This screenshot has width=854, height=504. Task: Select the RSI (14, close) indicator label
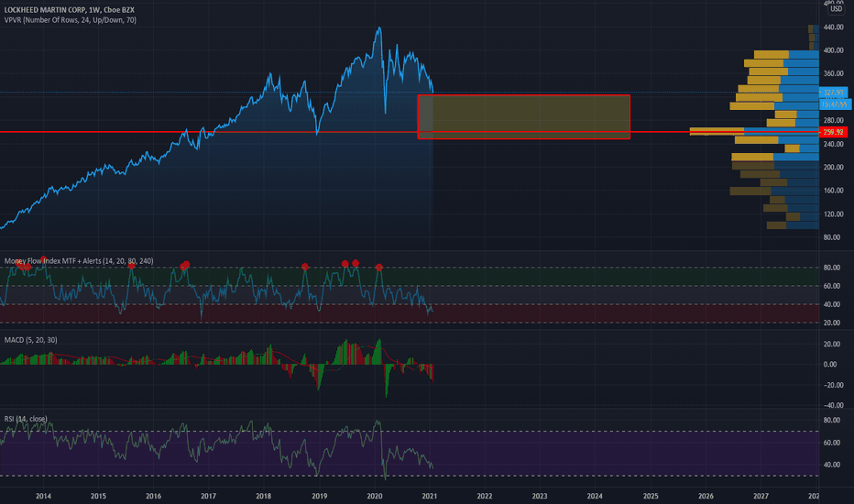point(26,419)
